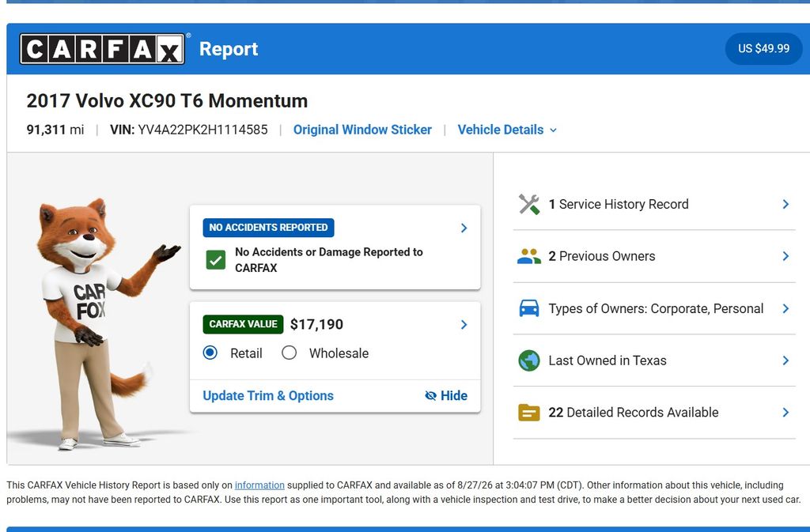Follow the 'information' hyperlink in disclaimer
The height and width of the screenshot is (532, 810).
coord(259,485)
